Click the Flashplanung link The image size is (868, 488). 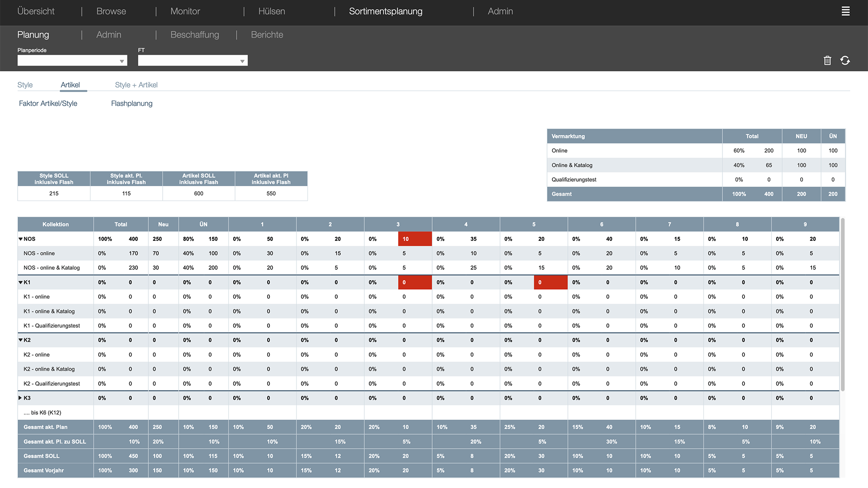pyautogui.click(x=132, y=103)
